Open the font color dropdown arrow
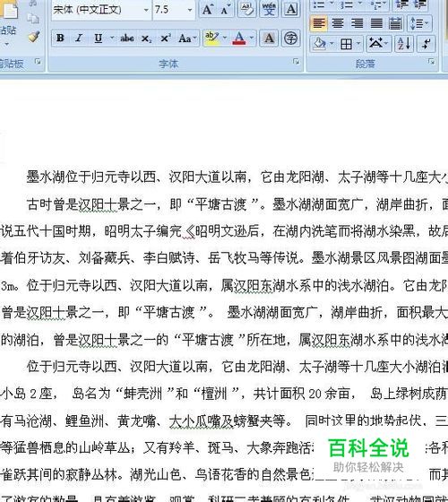The width and height of the screenshot is (448, 502). coord(252,38)
